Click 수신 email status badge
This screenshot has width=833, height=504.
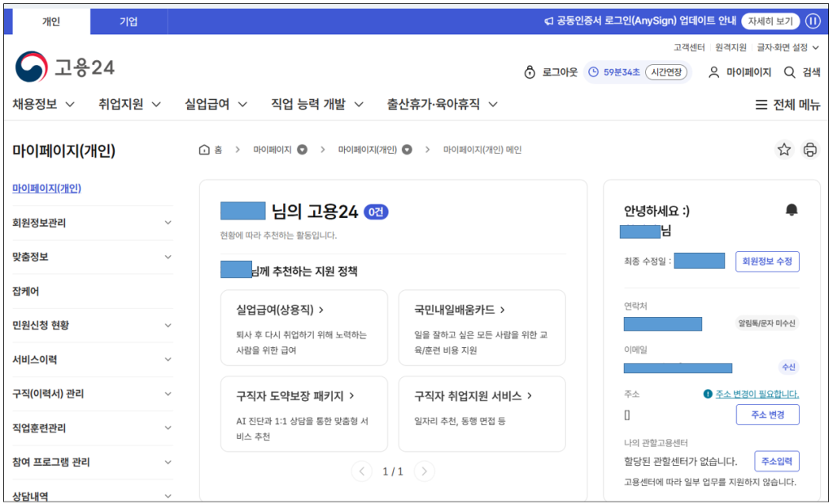click(788, 367)
